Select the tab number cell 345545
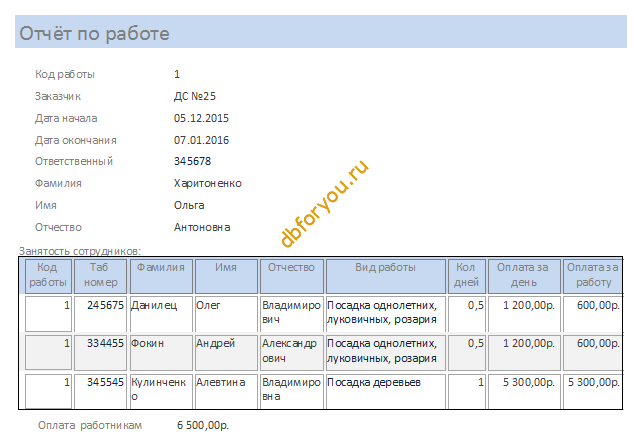 [100, 391]
